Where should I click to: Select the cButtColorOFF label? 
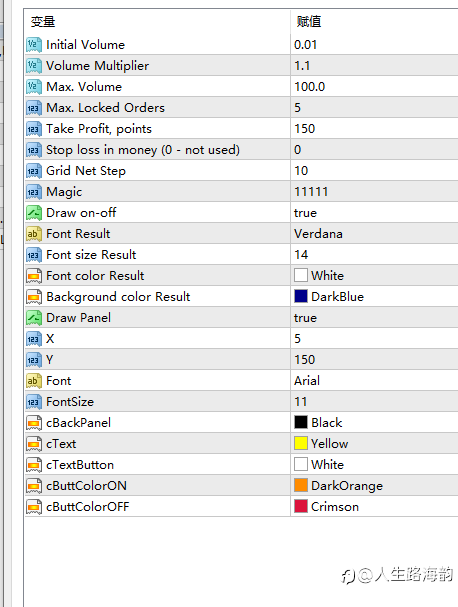click(x=88, y=507)
